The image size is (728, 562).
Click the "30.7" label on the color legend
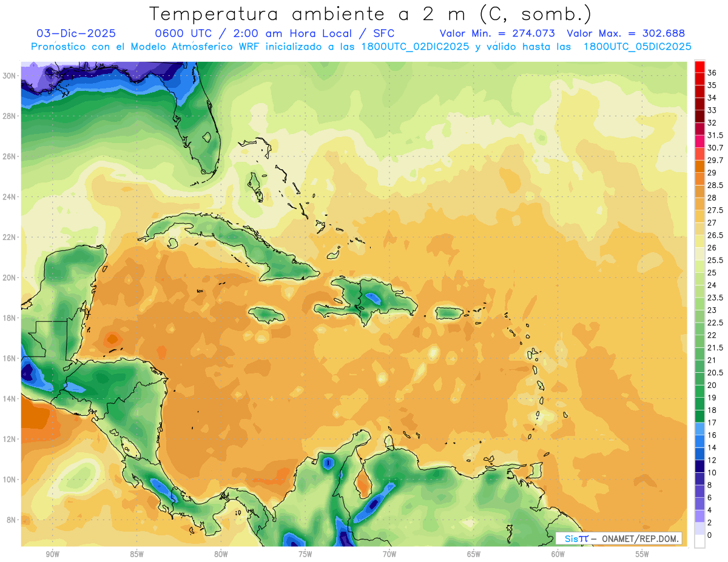coord(715,148)
